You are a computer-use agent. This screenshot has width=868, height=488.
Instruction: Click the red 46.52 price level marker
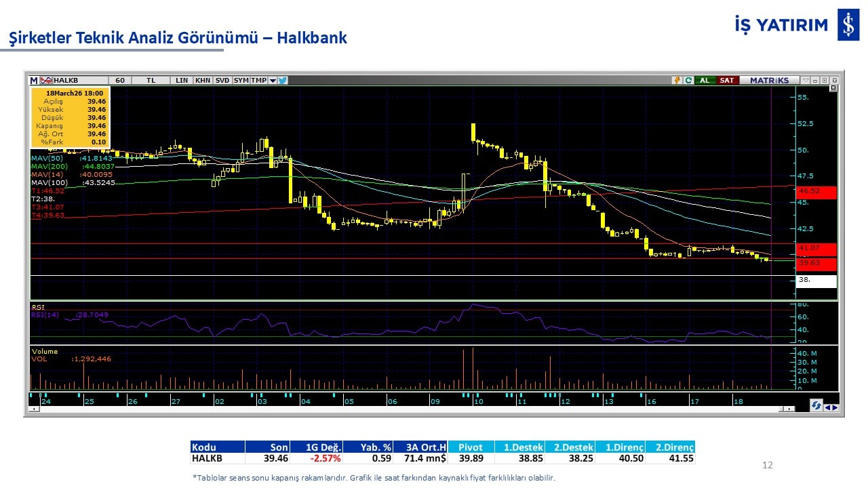(816, 192)
